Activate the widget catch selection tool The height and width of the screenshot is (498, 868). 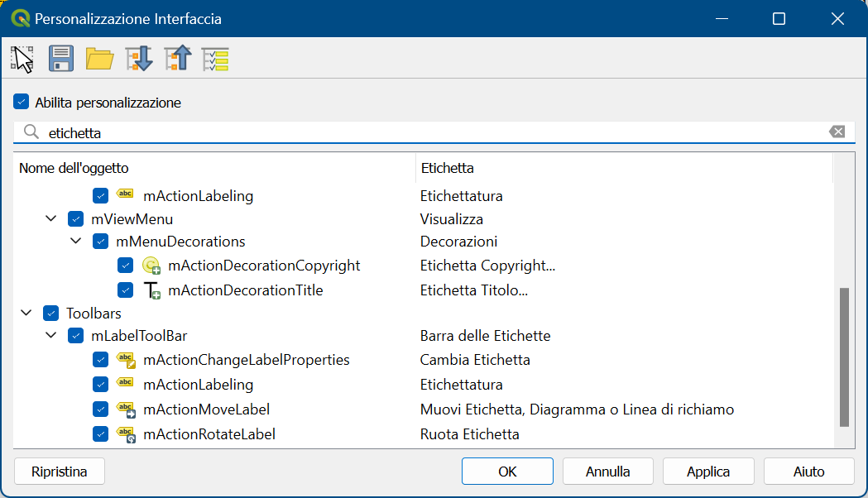click(22, 59)
